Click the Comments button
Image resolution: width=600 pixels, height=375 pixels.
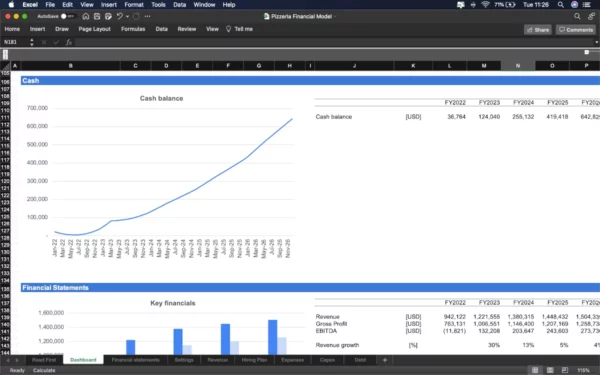576,30
